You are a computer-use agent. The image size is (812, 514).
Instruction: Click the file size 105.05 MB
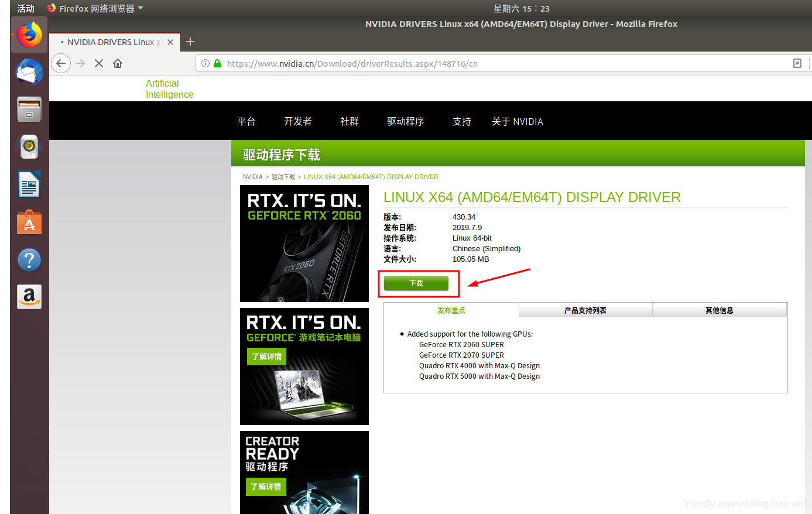click(471, 259)
